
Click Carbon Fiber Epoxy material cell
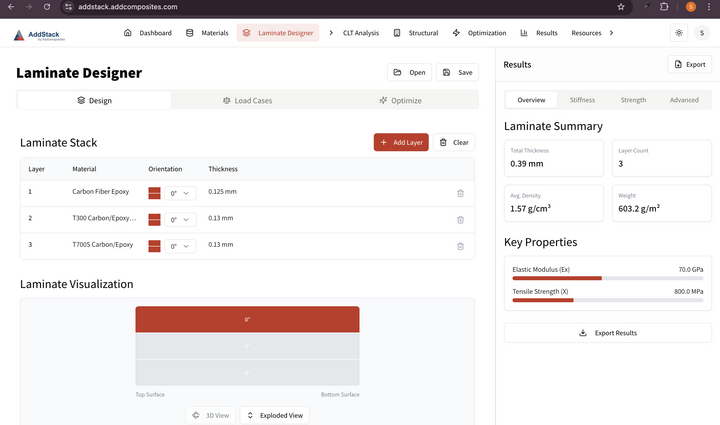coord(101,191)
